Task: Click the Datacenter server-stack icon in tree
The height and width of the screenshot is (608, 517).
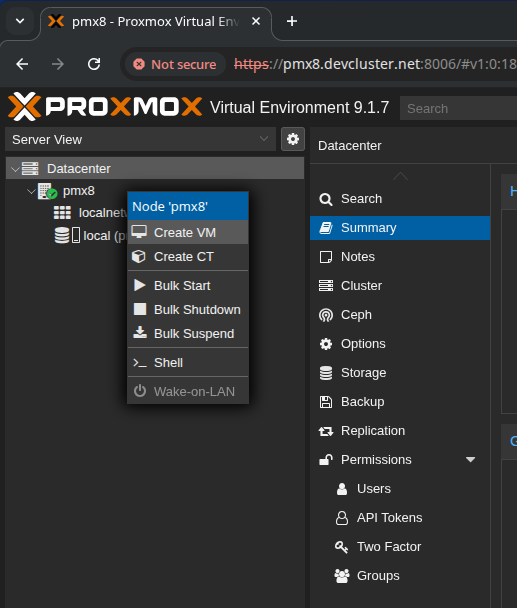Action: coord(30,169)
